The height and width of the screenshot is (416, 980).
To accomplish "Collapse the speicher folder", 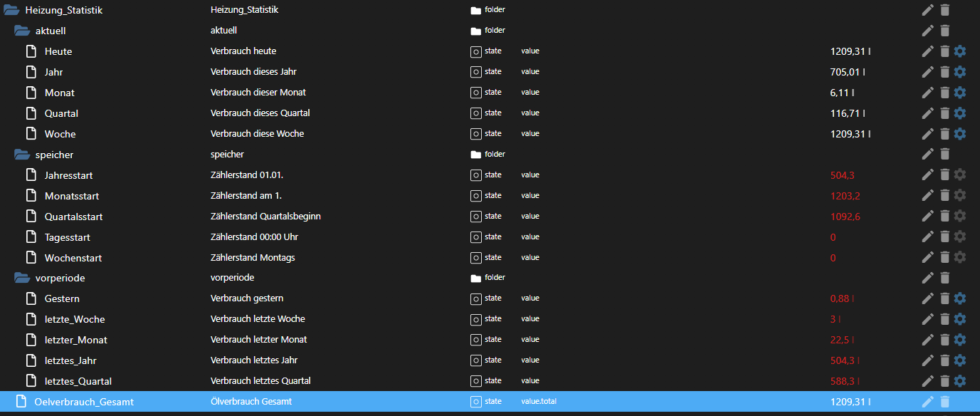I will tap(22, 154).
